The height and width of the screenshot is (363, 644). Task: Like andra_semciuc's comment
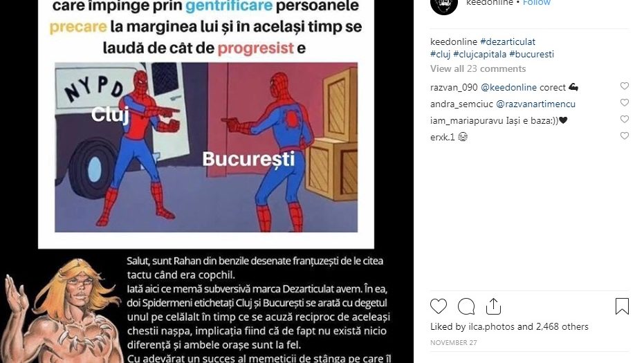[624, 102]
